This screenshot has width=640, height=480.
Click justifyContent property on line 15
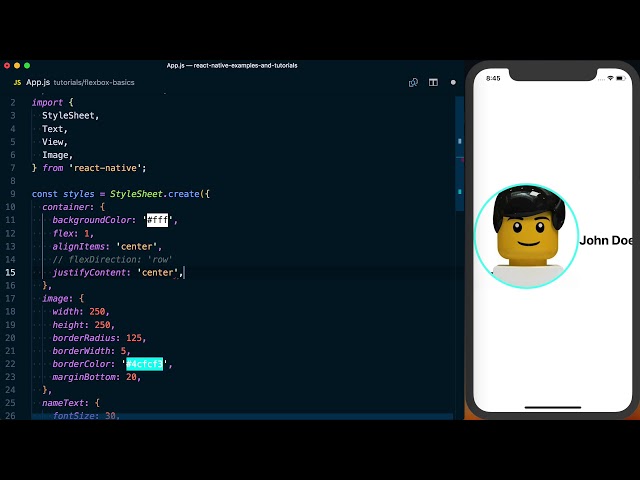[x=89, y=272]
